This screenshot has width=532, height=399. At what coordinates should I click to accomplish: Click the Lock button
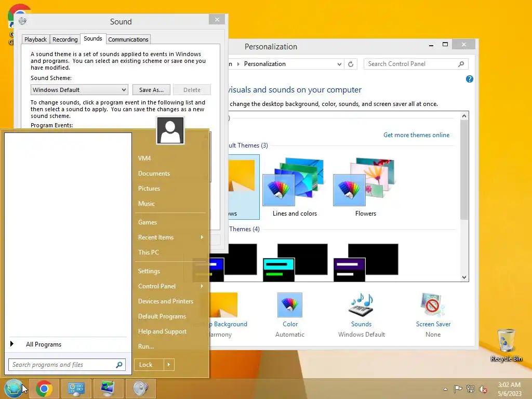[x=149, y=365]
